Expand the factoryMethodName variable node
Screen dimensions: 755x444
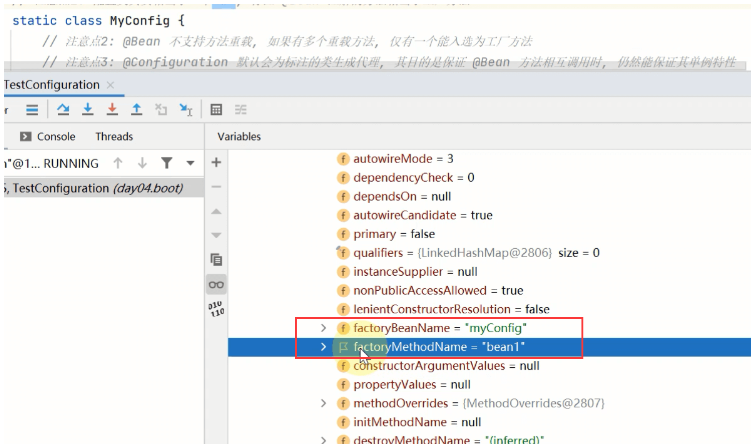coord(324,347)
